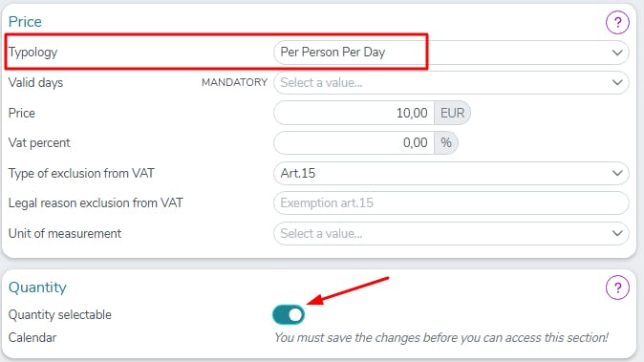Click the chevron in Type of exclusion field
Viewport: 644px width, 362px height.
tap(617, 173)
